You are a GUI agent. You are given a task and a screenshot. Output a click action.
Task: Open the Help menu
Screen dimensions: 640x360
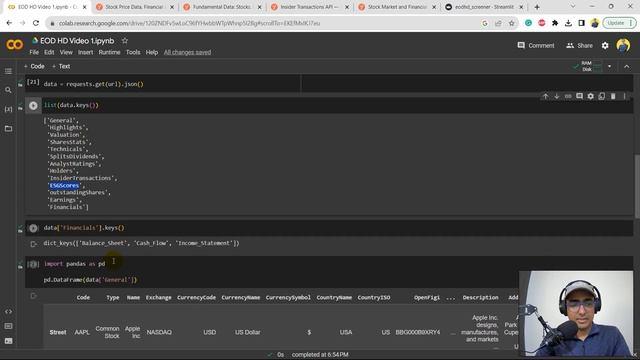point(151,52)
